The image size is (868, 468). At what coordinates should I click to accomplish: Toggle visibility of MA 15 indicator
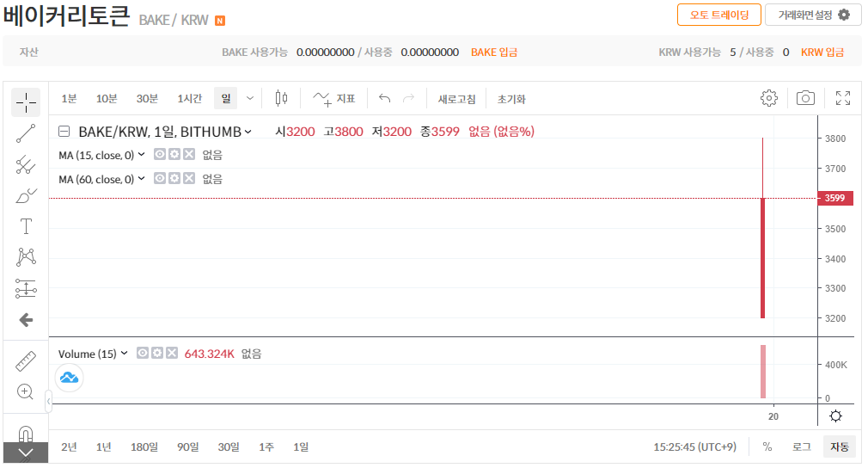click(160, 155)
